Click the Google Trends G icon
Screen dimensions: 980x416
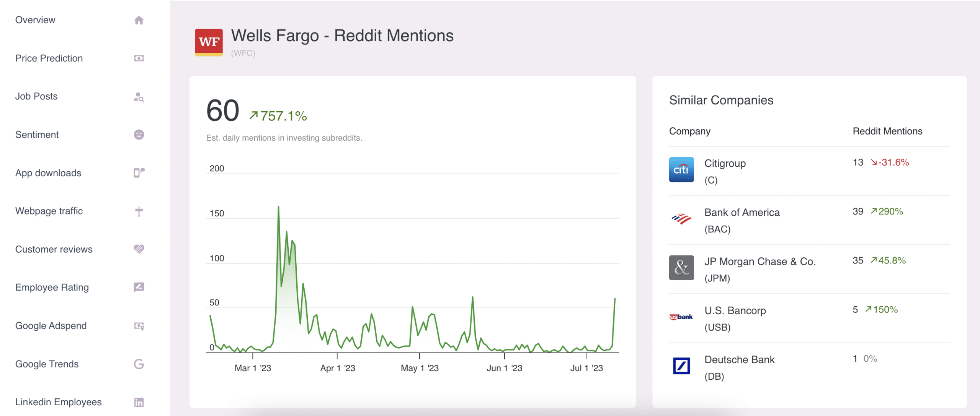139,364
